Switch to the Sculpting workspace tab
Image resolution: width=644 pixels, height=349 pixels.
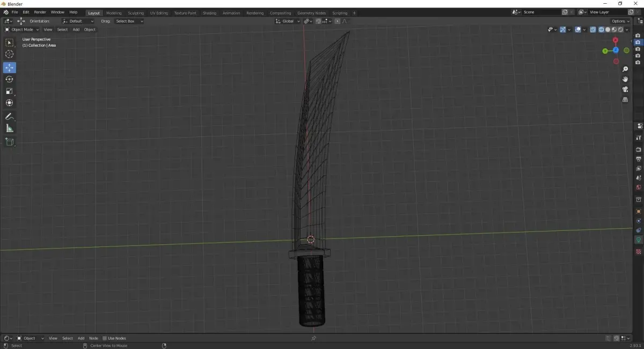tap(136, 13)
